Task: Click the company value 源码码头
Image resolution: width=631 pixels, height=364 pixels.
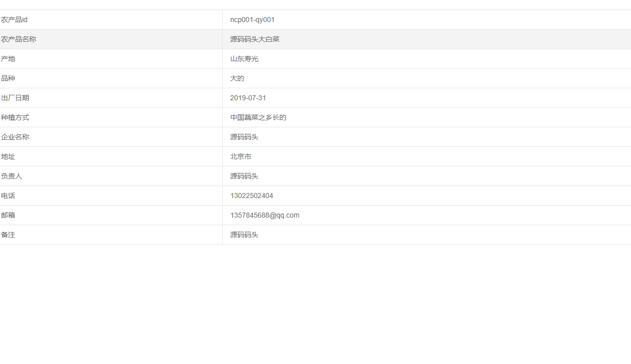Action: [x=244, y=137]
